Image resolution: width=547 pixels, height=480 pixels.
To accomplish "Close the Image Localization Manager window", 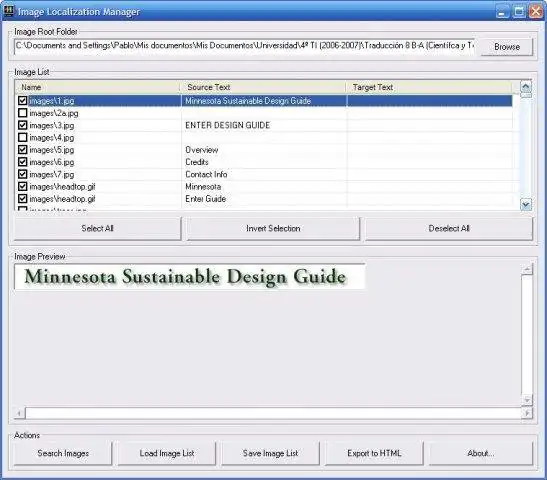I will tap(536, 11).
